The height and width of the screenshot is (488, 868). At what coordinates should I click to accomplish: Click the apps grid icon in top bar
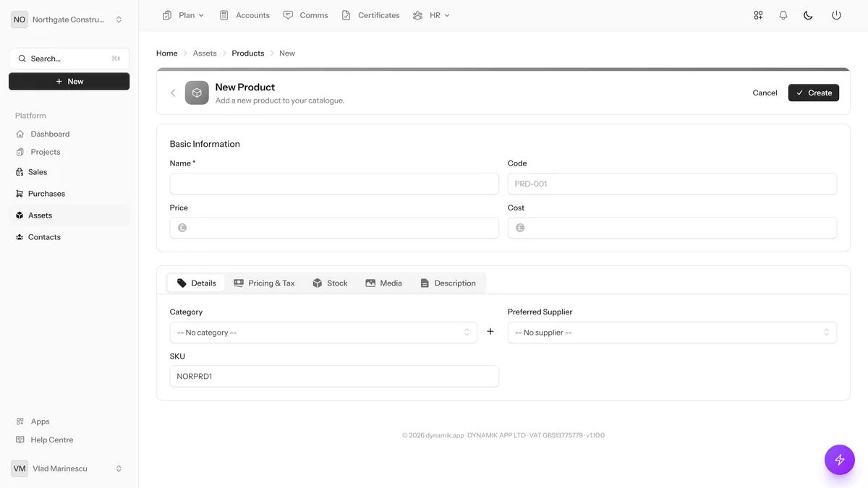coord(758,15)
